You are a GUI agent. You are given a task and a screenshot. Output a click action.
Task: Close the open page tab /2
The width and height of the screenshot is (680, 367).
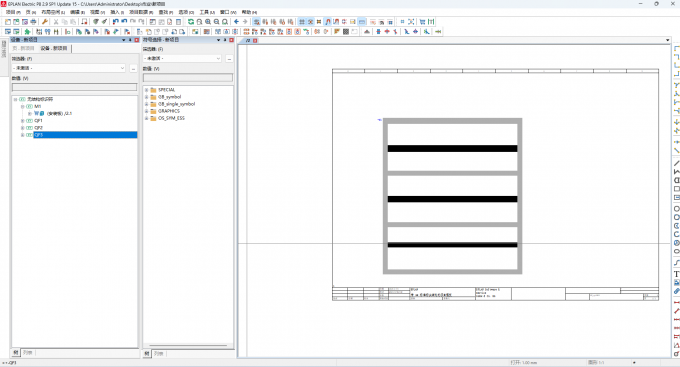255,40
